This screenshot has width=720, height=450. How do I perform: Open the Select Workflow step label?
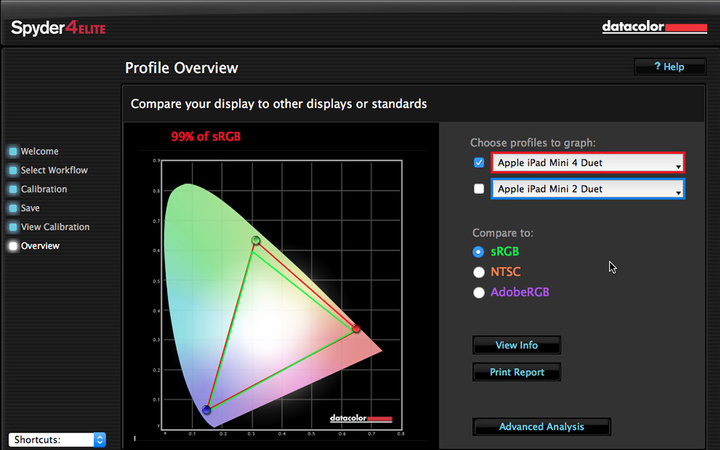54,171
